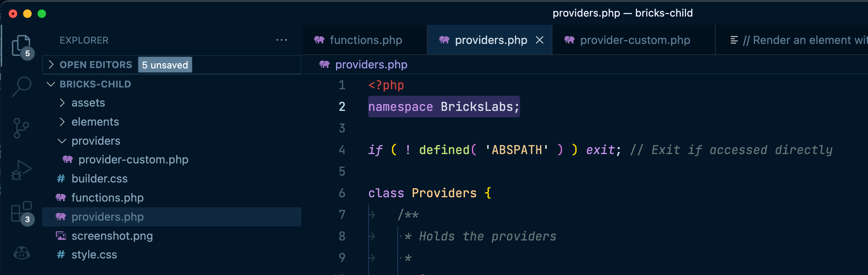
Task: Collapse the BRICKS-CHILD folder root
Action: [51, 84]
